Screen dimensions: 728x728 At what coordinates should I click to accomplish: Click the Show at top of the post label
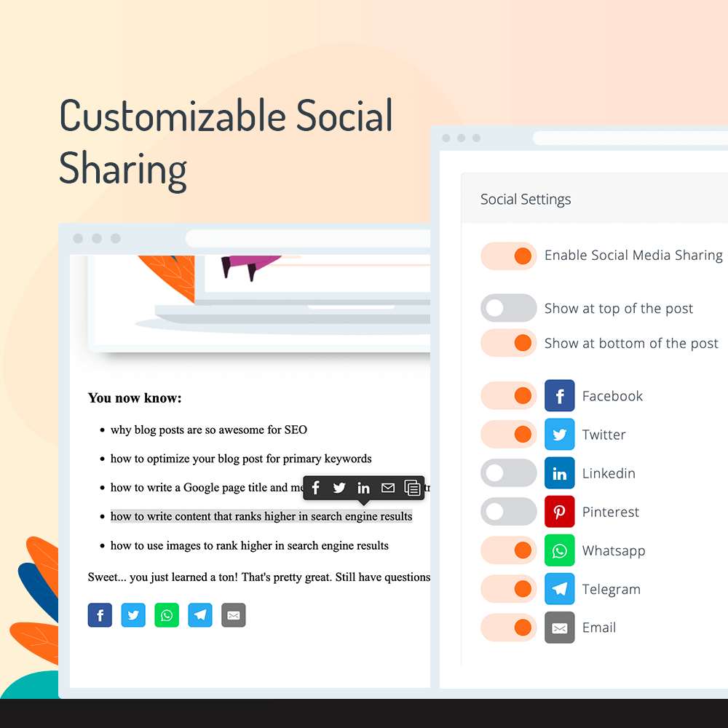pyautogui.click(x=618, y=308)
